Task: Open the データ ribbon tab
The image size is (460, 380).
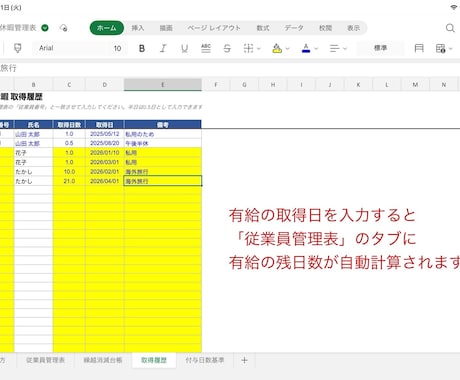Action: click(294, 28)
